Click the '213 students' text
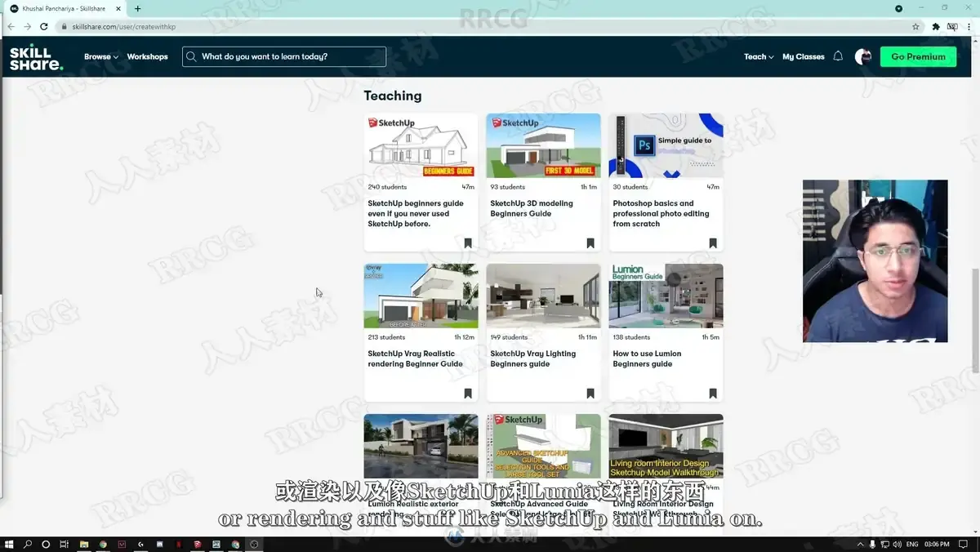The height and width of the screenshot is (552, 980). [386, 337]
